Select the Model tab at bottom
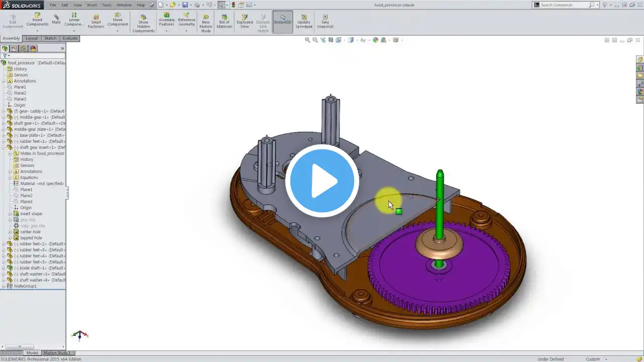The width and height of the screenshot is (644, 362). 32,353
